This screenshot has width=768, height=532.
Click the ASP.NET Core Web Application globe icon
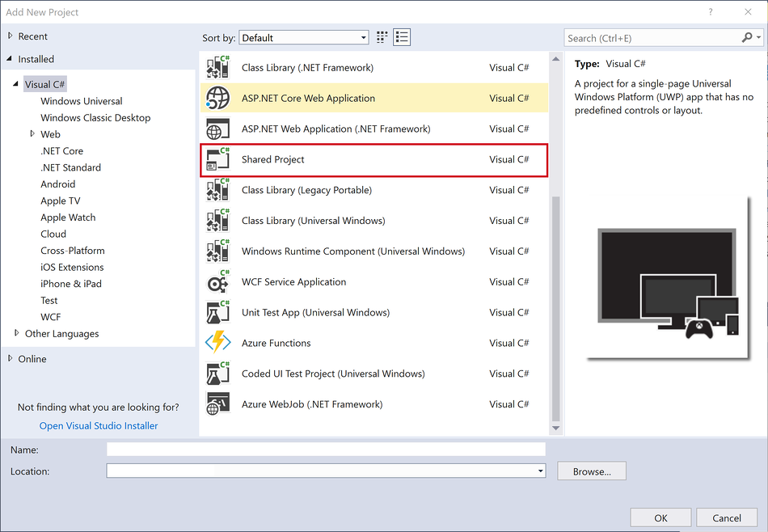coord(218,98)
